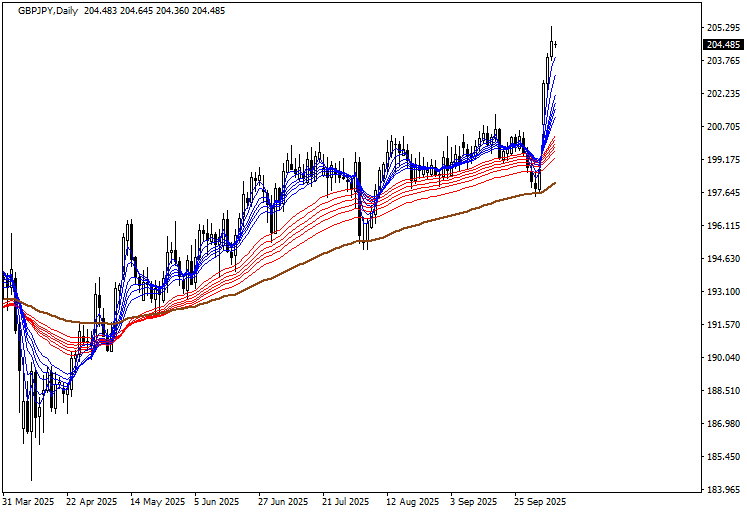Click the 31 Mar 2025 date label

click(x=31, y=501)
